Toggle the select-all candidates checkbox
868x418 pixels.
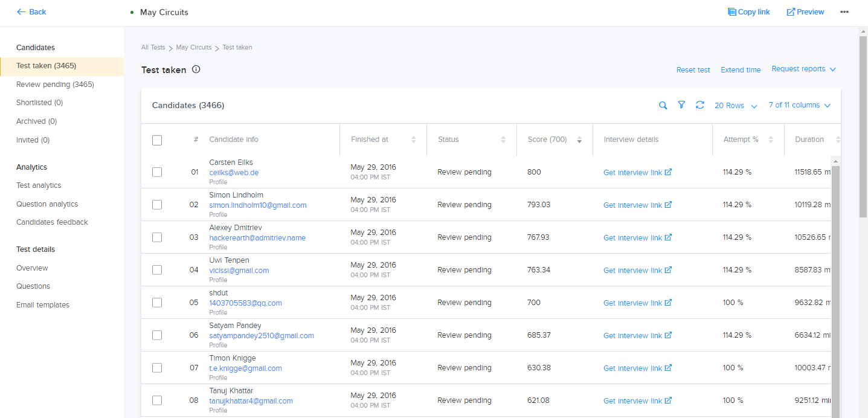157,140
